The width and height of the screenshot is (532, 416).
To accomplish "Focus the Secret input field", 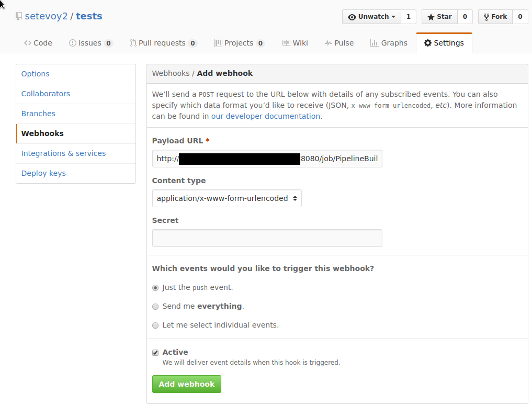I will (267, 238).
